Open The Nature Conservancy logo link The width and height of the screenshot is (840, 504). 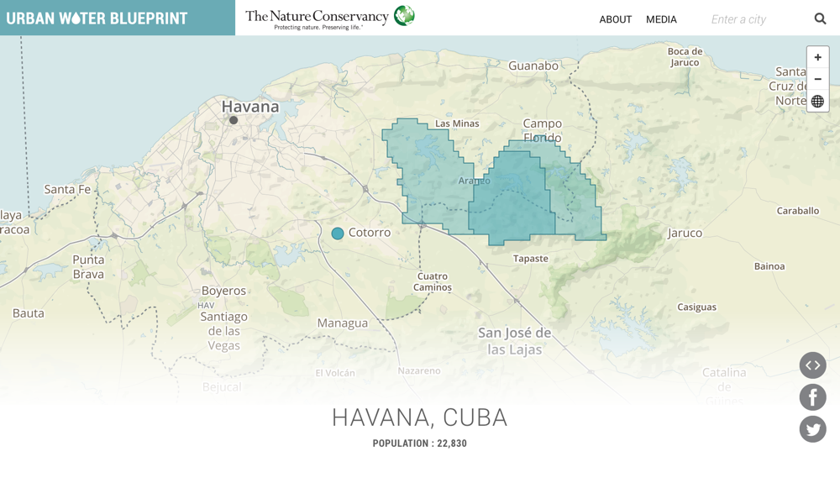329,17
